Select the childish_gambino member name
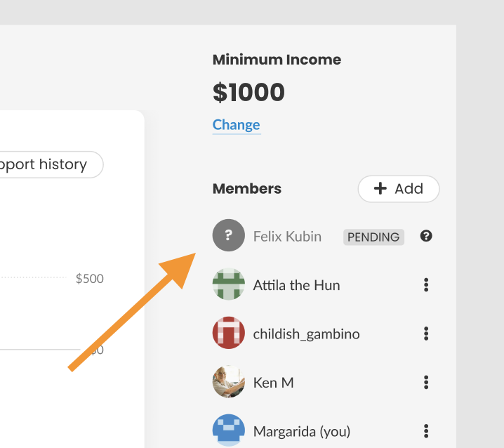The width and height of the screenshot is (504, 448). (x=306, y=334)
